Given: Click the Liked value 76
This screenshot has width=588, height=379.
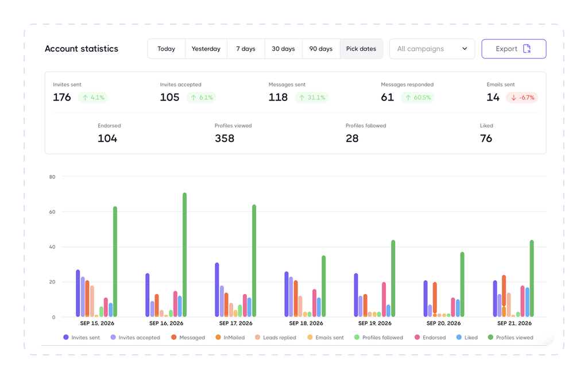Looking at the screenshot, I should (x=486, y=139).
